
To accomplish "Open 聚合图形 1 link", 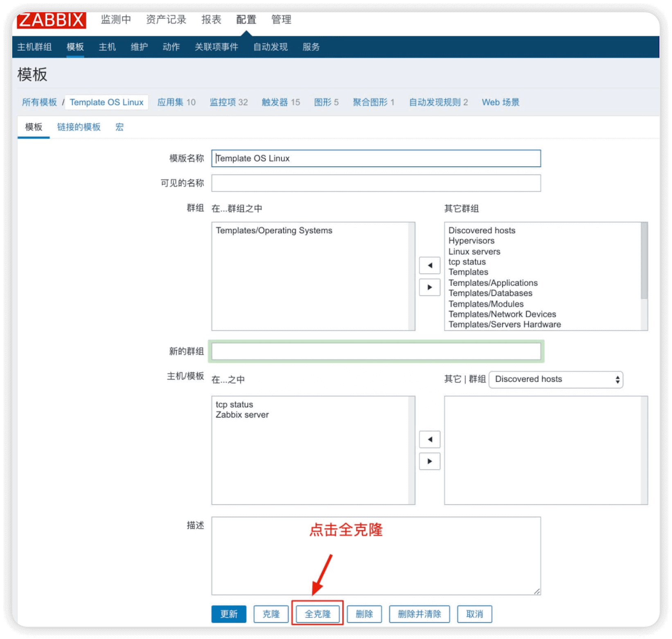I will point(374,102).
